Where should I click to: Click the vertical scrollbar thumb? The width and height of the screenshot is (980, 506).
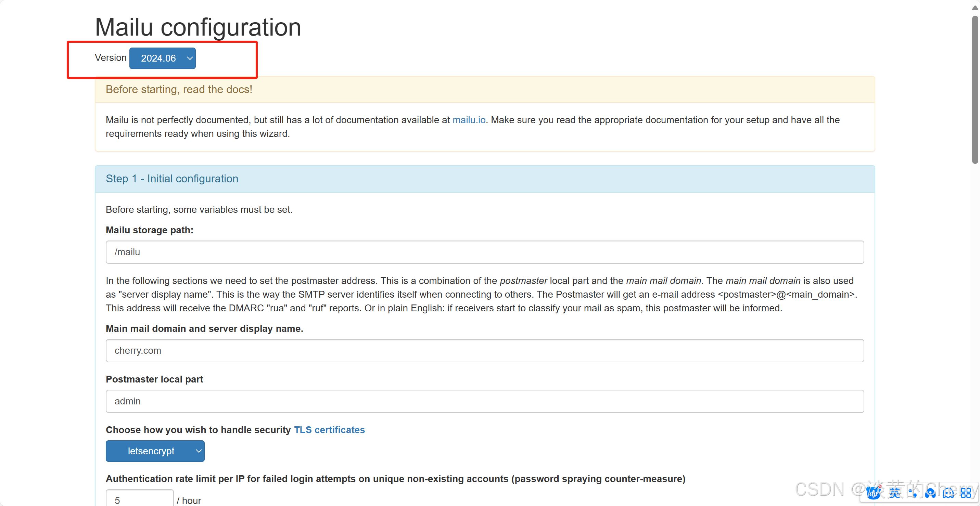[x=975, y=89]
